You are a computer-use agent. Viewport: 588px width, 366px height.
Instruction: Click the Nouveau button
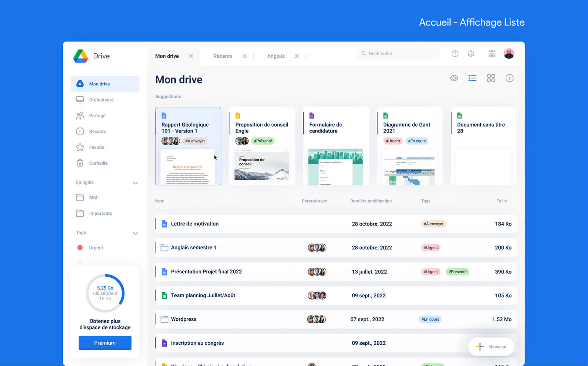point(491,347)
